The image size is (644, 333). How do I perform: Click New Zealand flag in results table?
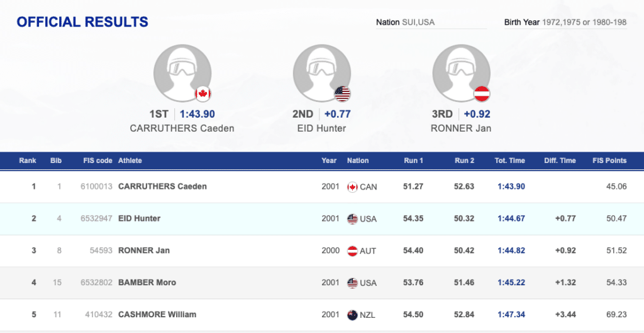(x=352, y=314)
